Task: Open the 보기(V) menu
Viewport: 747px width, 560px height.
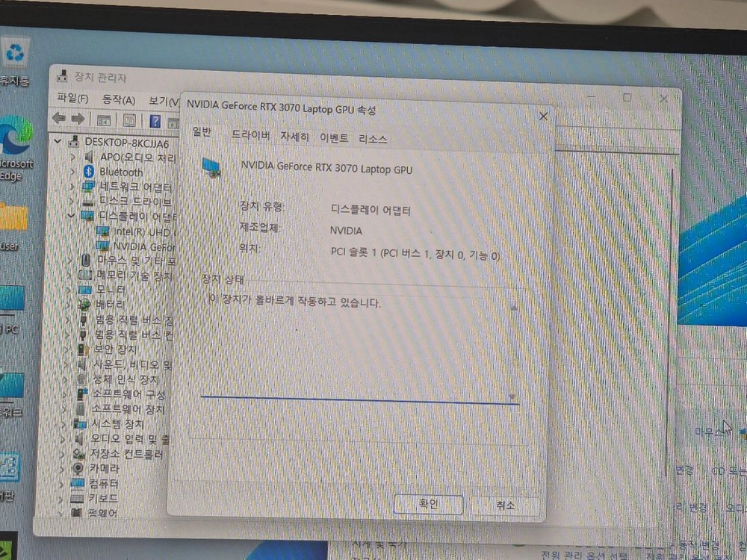Action: (164, 102)
